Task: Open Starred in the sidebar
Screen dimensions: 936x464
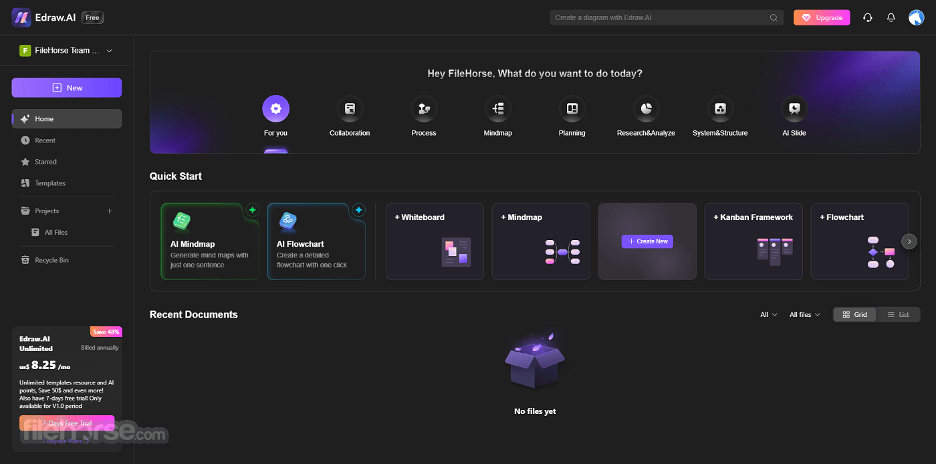Action: (x=67, y=162)
